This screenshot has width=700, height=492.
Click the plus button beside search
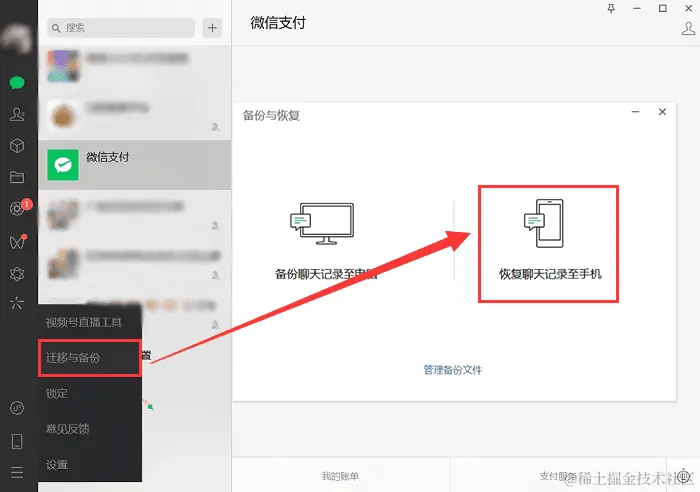click(x=212, y=28)
